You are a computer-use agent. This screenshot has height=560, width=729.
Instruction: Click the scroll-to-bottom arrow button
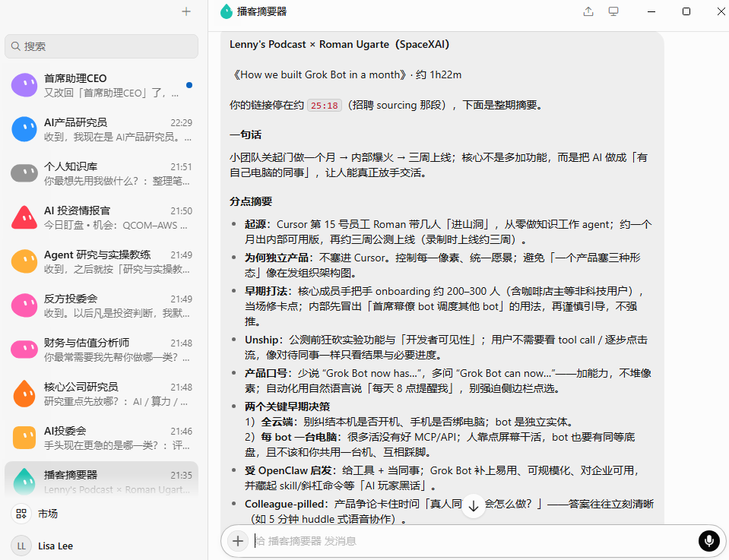tap(474, 506)
